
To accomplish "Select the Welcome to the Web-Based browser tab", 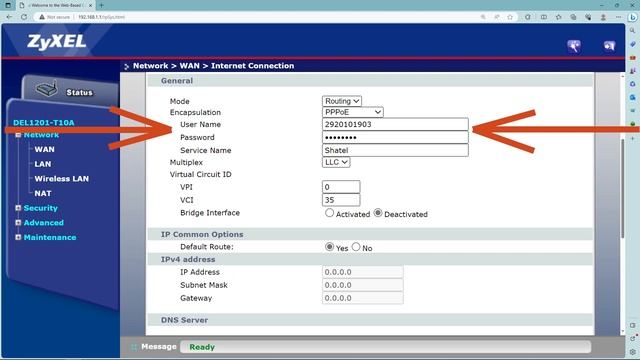I will point(55,5).
